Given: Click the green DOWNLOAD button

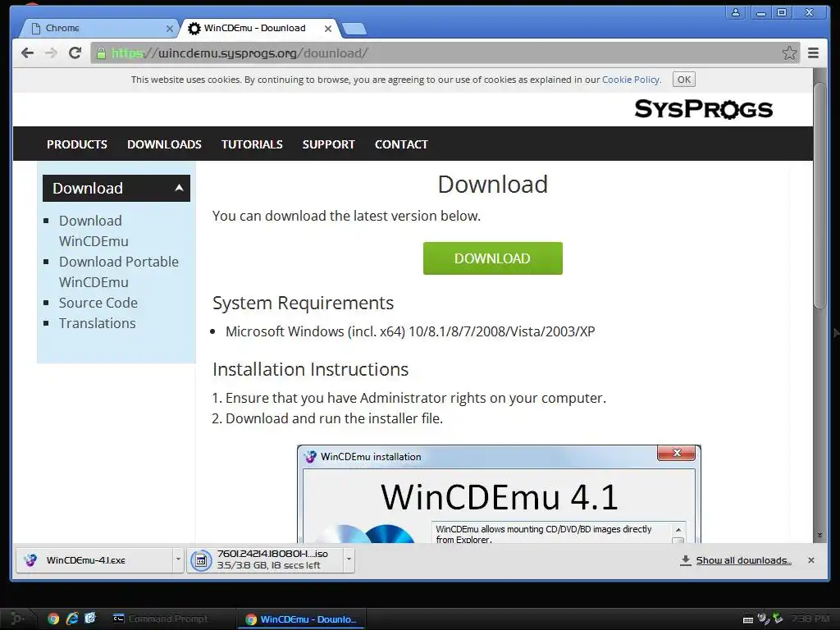Looking at the screenshot, I should (492, 258).
